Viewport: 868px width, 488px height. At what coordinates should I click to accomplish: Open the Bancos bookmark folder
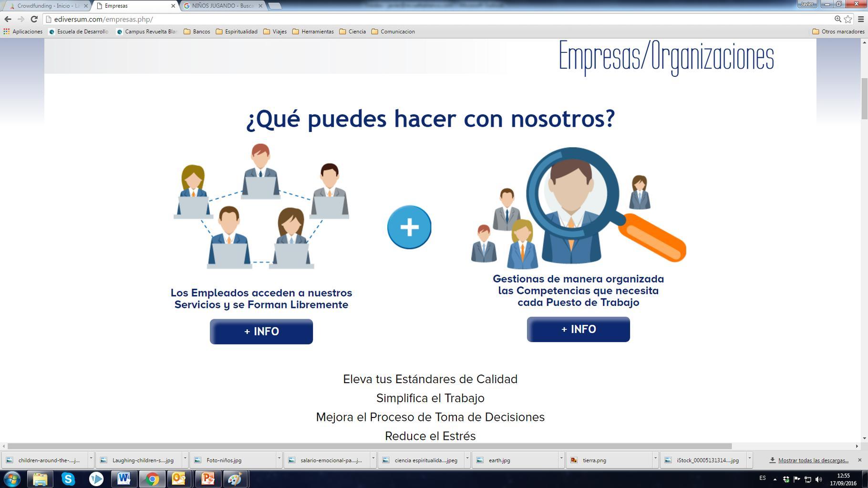coord(197,31)
